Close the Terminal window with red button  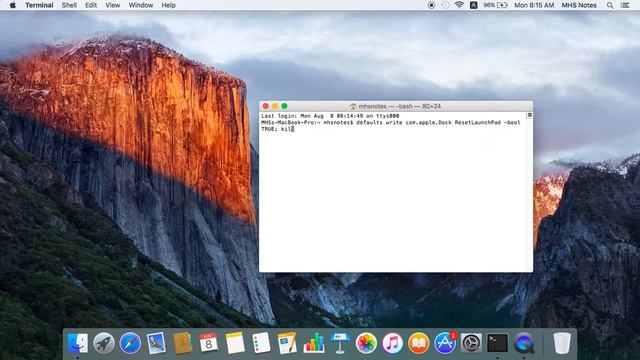266,106
